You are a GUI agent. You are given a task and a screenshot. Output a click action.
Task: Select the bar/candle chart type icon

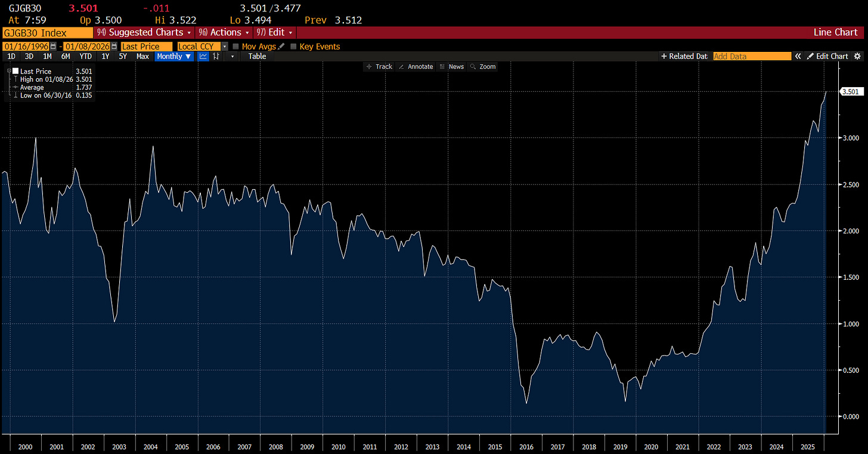(x=216, y=56)
